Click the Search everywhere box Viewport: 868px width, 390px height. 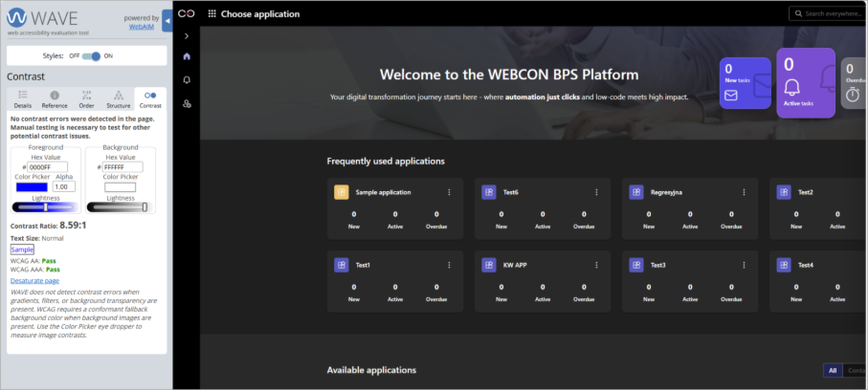828,13
